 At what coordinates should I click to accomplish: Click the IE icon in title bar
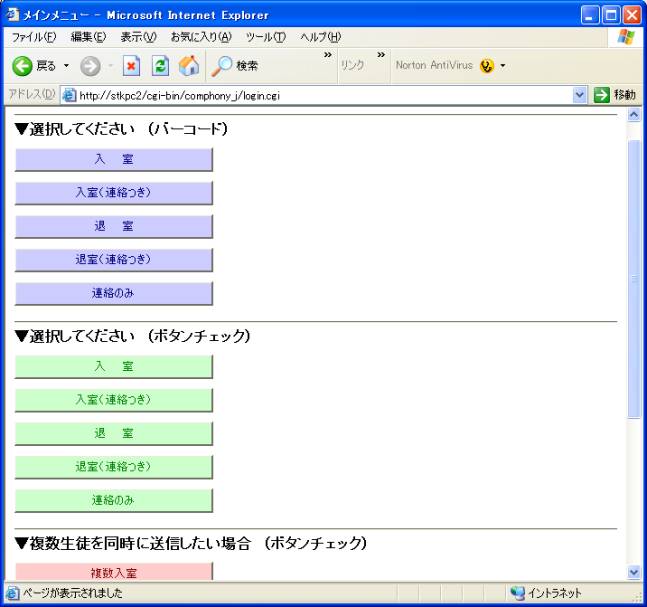[13, 15]
